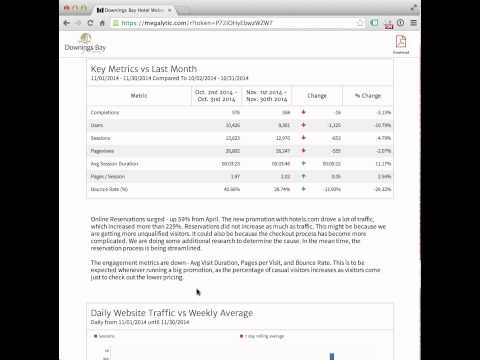This screenshot has width=480, height=360.
Task: Click the Metric column header
Action: 139,96
